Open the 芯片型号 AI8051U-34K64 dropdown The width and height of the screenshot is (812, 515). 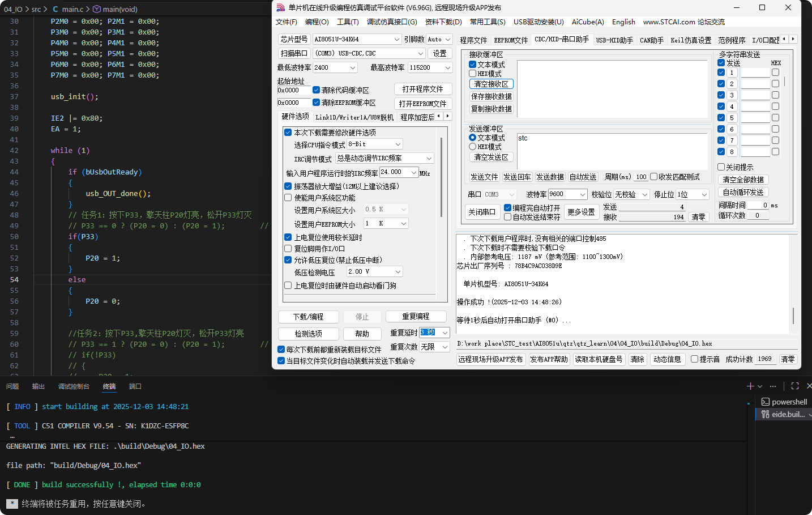tap(396, 39)
